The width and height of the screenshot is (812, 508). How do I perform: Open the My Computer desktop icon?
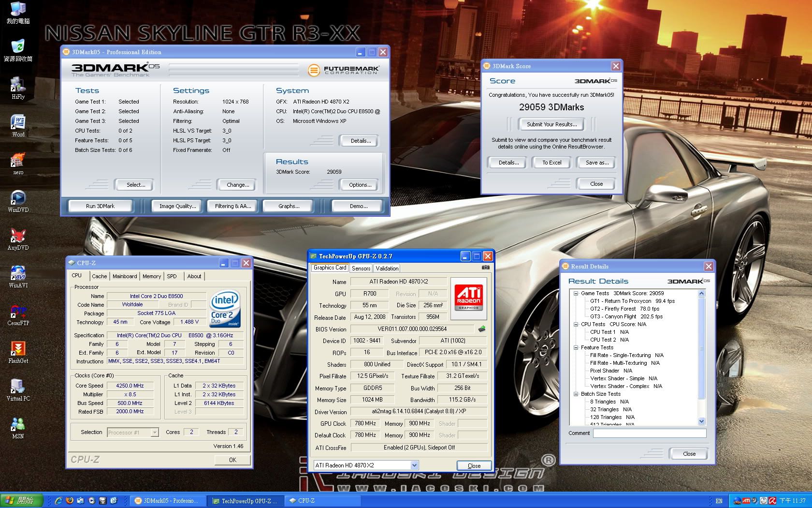(18, 13)
